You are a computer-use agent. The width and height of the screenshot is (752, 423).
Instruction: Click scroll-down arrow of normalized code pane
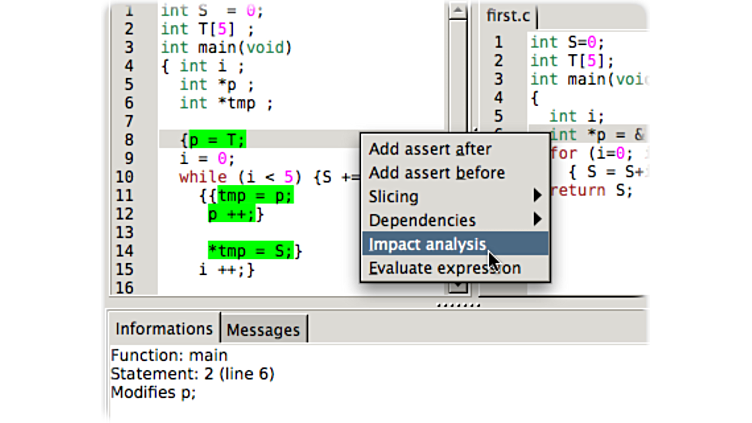tap(457, 285)
